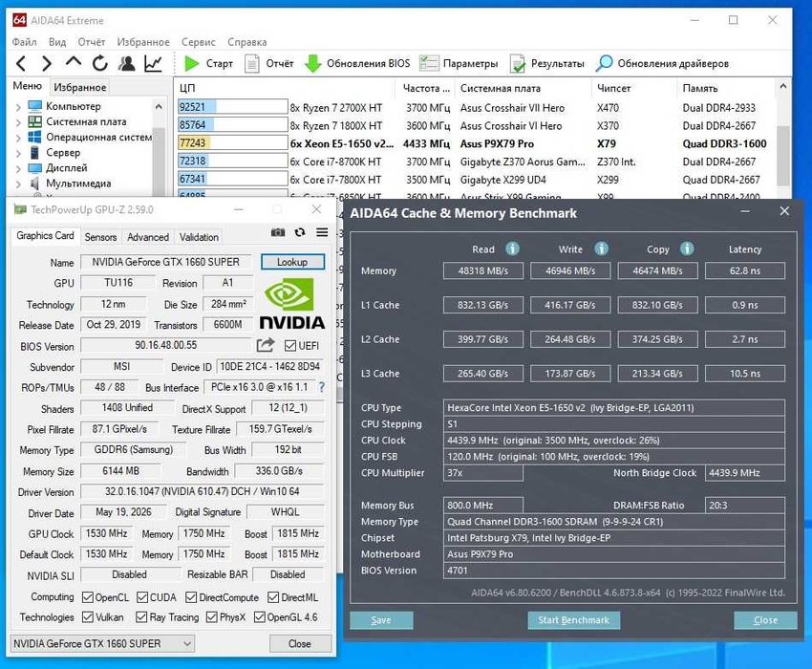Screen dimensions: 812x669
Task: Refresh GPU-Z data with refresh icon
Action: tap(300, 232)
